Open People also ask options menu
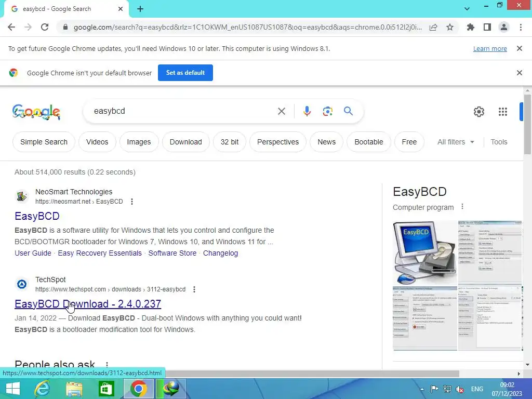 pyautogui.click(x=107, y=365)
